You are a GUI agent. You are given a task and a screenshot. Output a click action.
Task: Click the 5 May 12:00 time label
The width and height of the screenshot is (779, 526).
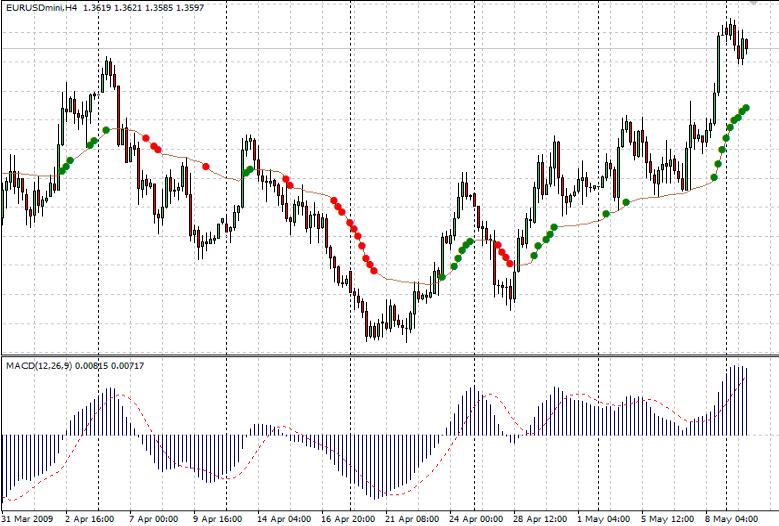(667, 519)
